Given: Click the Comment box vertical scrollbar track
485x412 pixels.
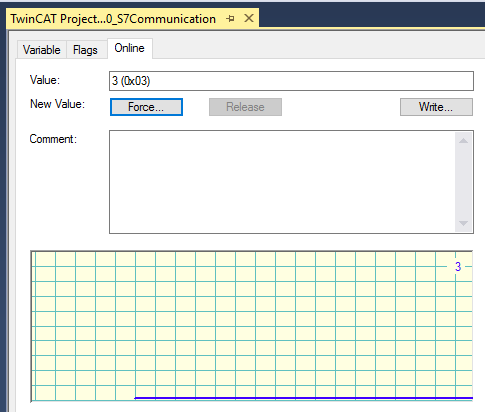Looking at the screenshot, I should 463,182.
